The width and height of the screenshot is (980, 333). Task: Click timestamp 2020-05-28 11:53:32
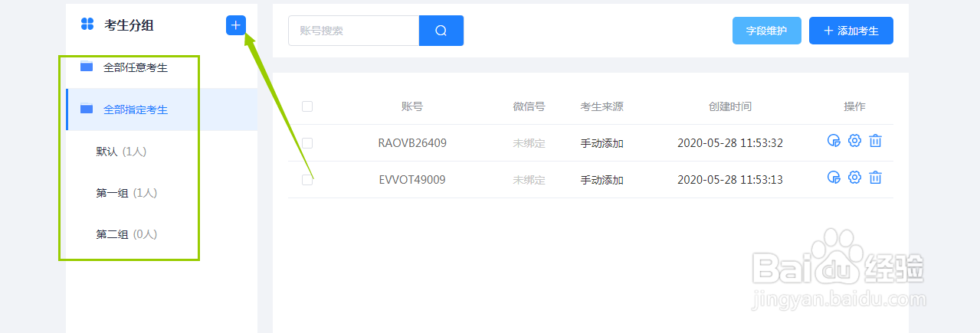pos(730,143)
